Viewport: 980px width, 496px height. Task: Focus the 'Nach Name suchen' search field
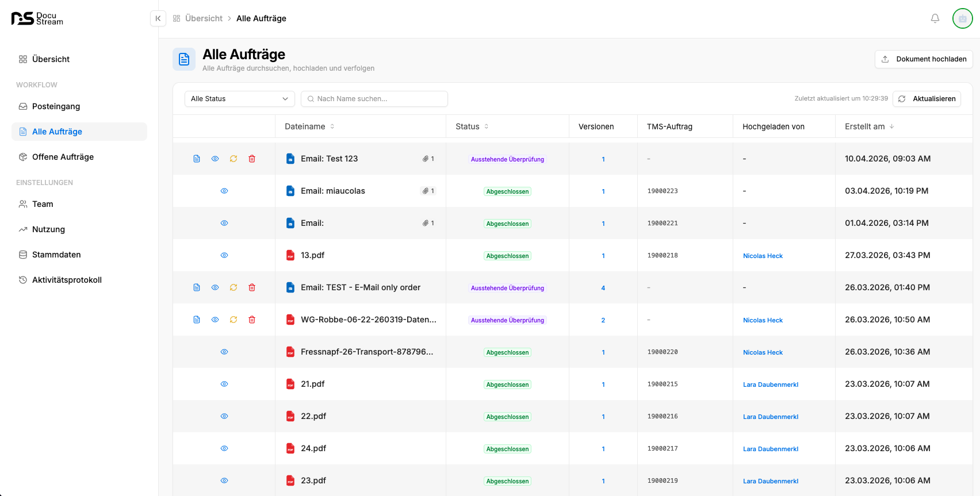pos(374,99)
